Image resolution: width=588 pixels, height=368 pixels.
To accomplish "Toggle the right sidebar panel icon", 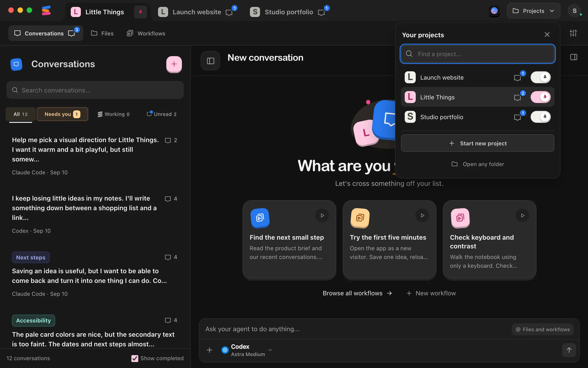I will click(574, 57).
